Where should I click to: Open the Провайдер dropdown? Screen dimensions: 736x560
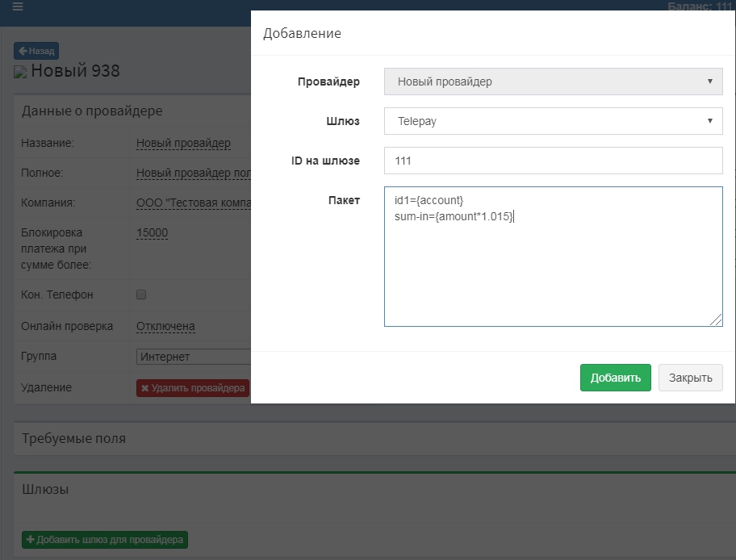point(553,81)
